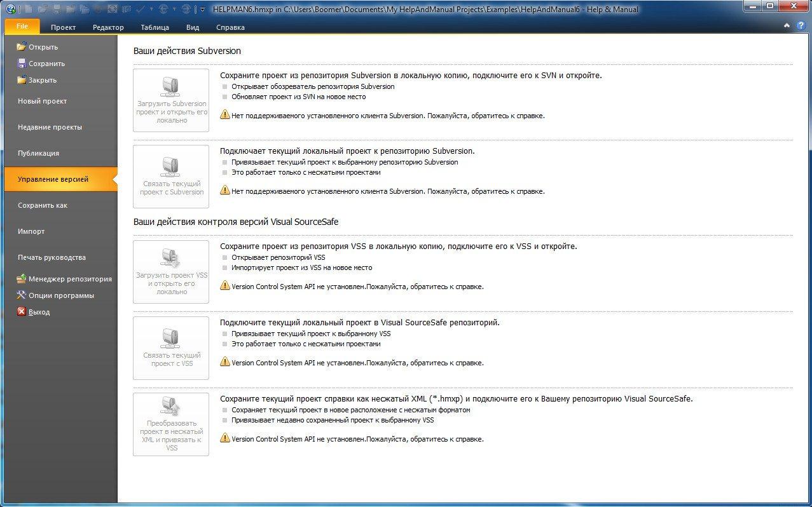
Task: Choose Публикация from the left menu
Action: [x=38, y=153]
